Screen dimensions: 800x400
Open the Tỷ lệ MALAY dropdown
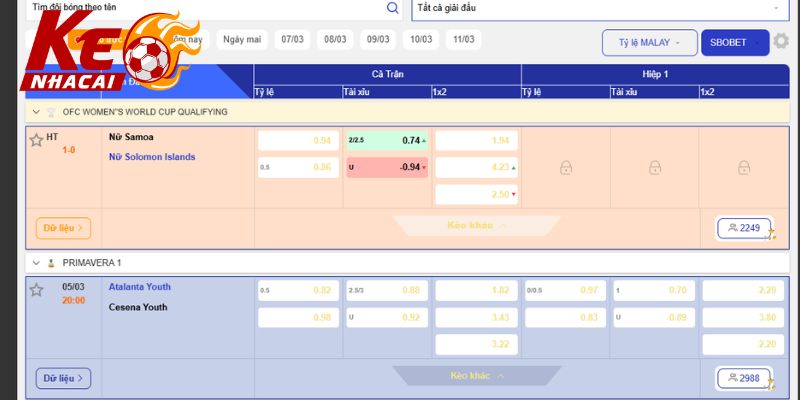[649, 43]
